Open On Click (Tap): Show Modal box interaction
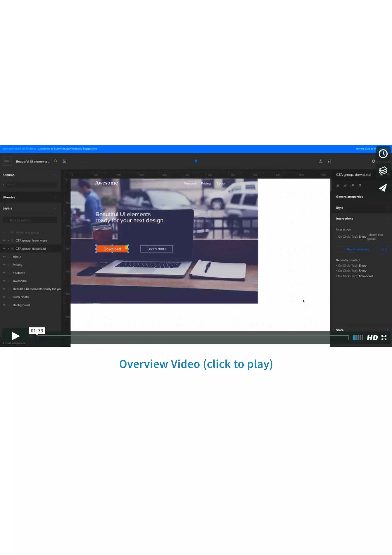392x555 pixels. [x=361, y=237]
